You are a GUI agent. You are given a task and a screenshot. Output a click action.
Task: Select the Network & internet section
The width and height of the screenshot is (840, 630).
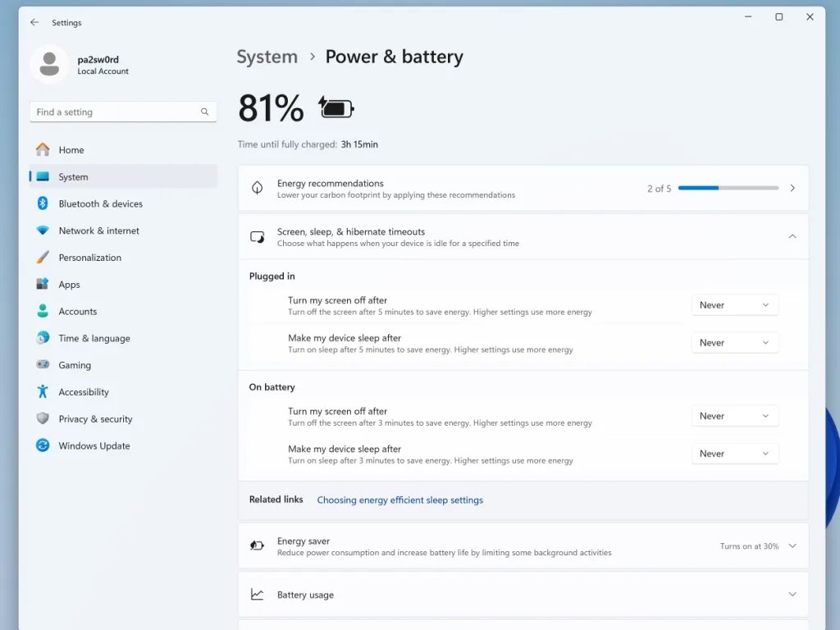tap(100, 231)
